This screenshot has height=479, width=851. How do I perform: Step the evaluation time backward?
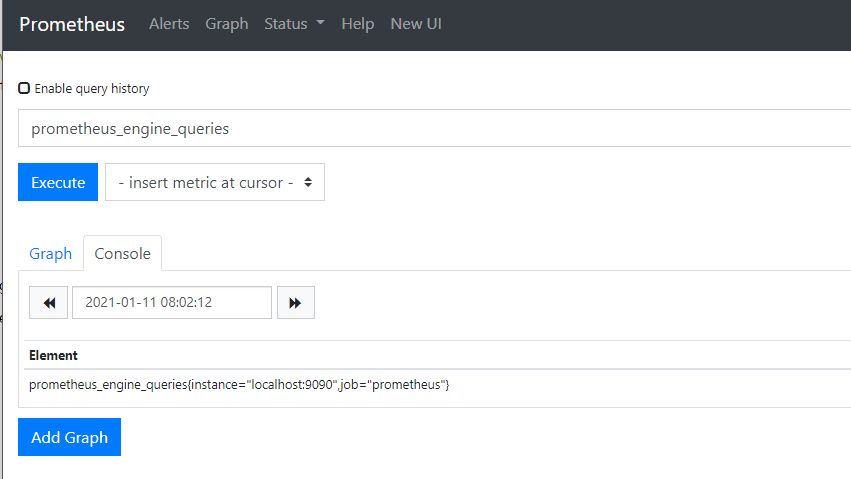coord(49,303)
